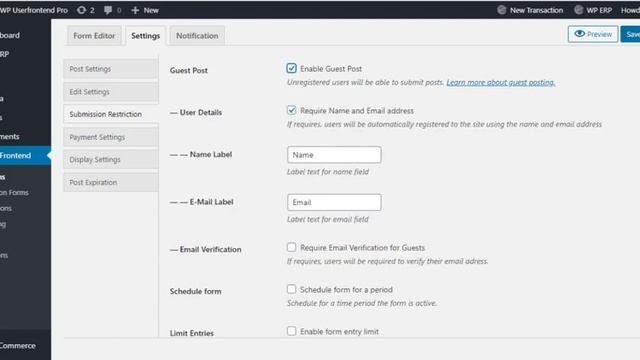Open Learn more about guest posting link
The width and height of the screenshot is (640, 360).
(500, 82)
